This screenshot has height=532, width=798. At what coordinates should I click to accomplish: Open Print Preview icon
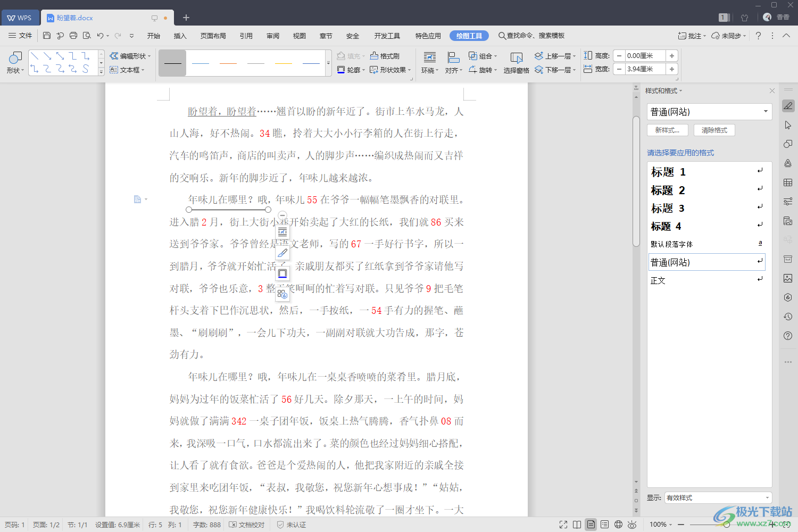(x=87, y=36)
